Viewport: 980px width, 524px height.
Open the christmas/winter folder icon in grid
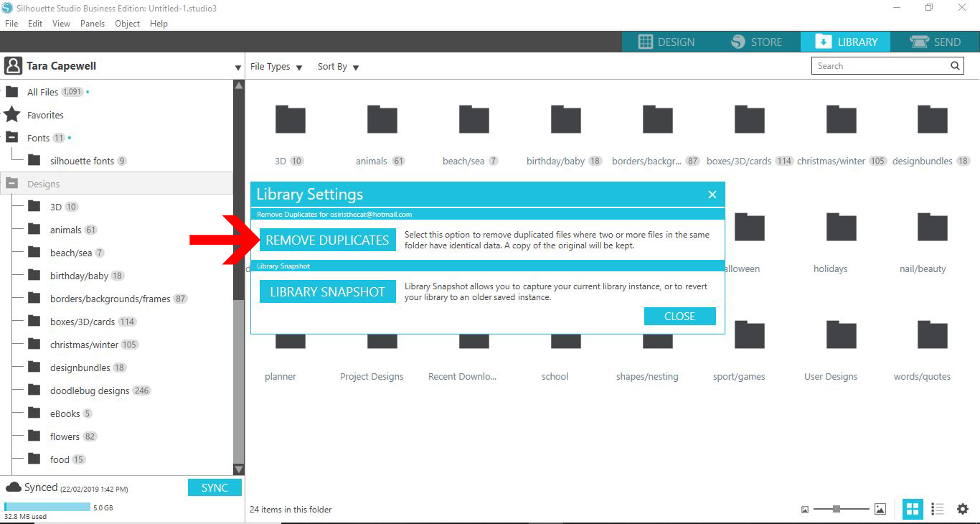coord(842,119)
